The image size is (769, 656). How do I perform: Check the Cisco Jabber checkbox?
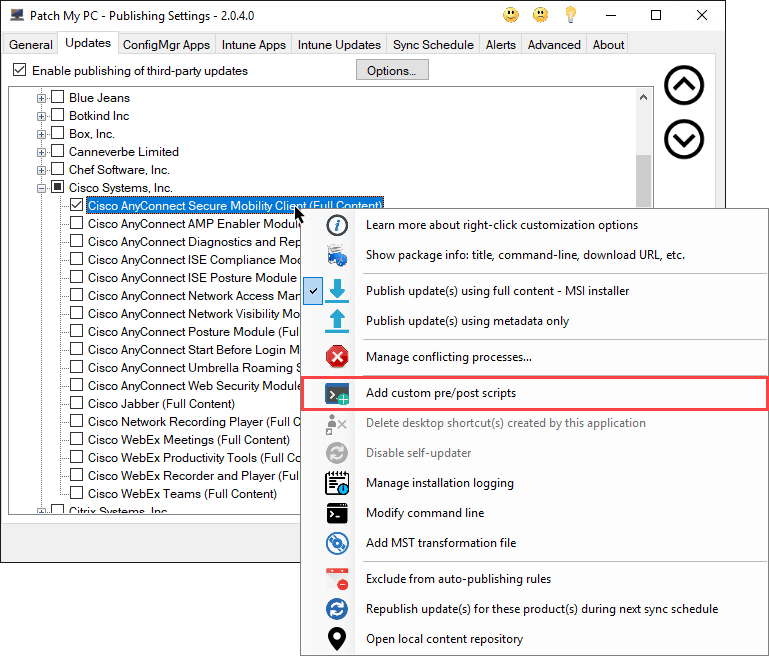76,403
